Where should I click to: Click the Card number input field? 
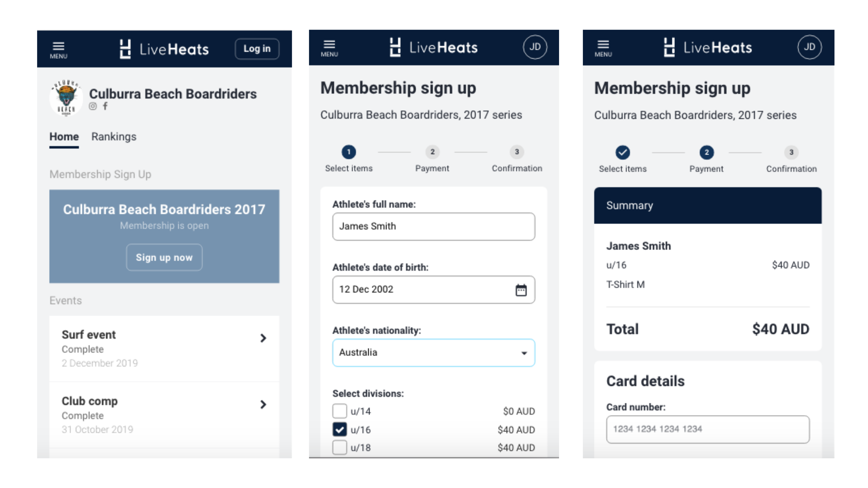(708, 429)
